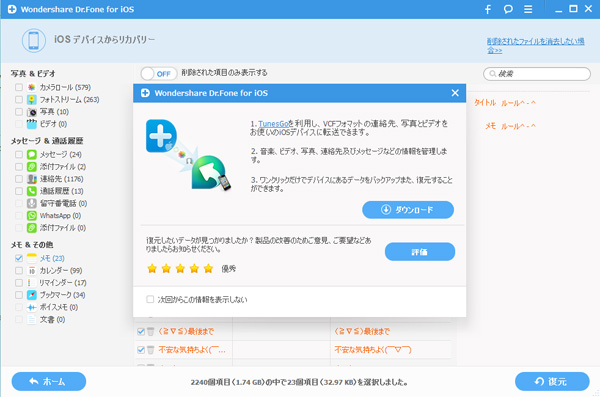Click the 通話履歴 (13) phone icon
The width and height of the screenshot is (600, 397).
[32, 191]
